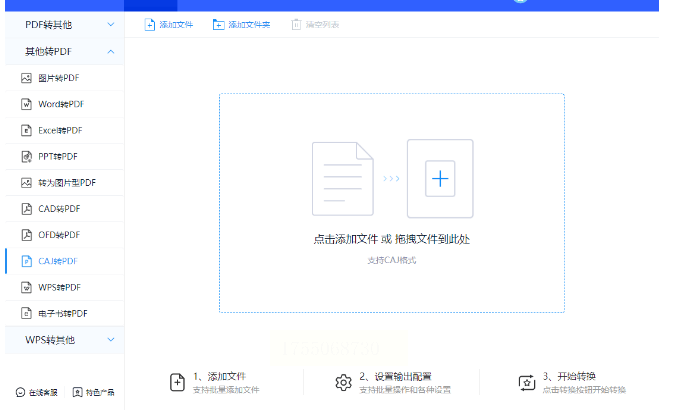Click the OFD转PDF file icon
Viewport: 677px width, 410px height.
[x=26, y=235]
